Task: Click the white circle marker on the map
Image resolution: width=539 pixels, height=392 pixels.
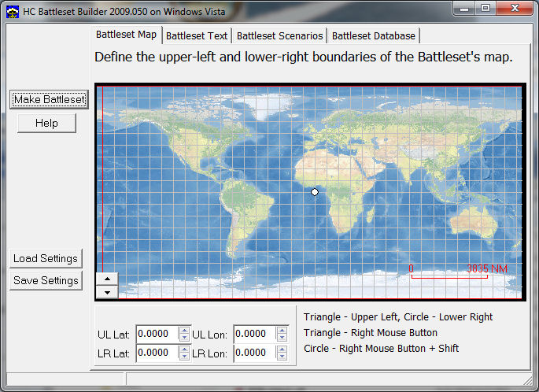Action: coord(315,192)
